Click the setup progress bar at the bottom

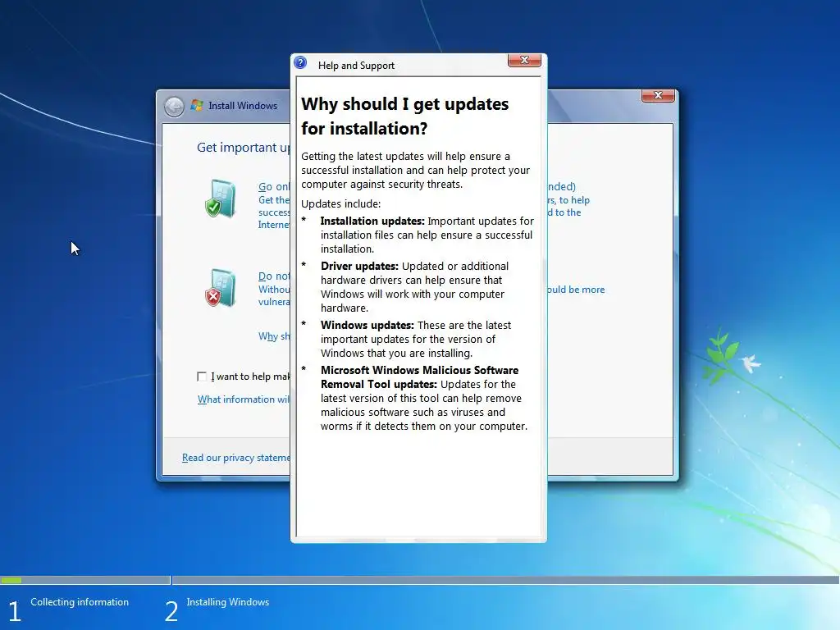point(420,580)
